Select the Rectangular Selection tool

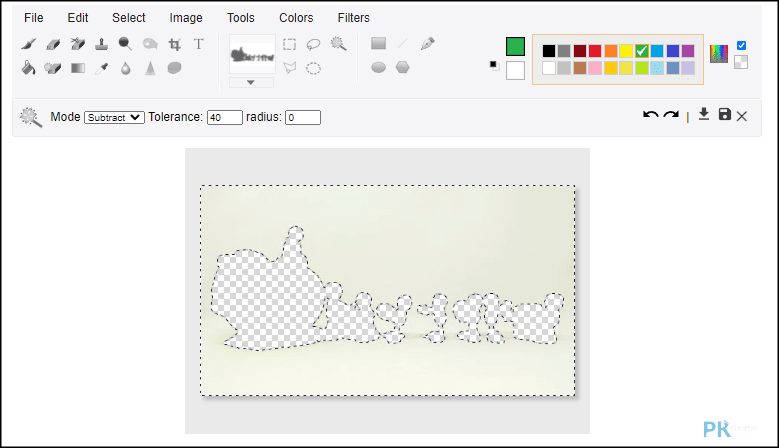[x=290, y=44]
